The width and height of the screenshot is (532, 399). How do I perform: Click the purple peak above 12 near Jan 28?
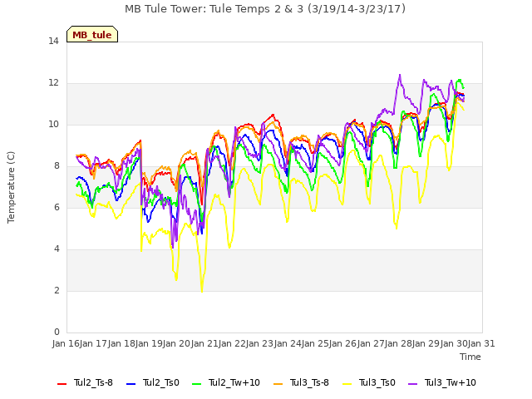[400, 76]
